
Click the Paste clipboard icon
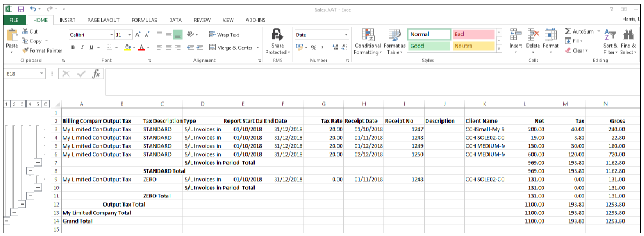coord(12,36)
